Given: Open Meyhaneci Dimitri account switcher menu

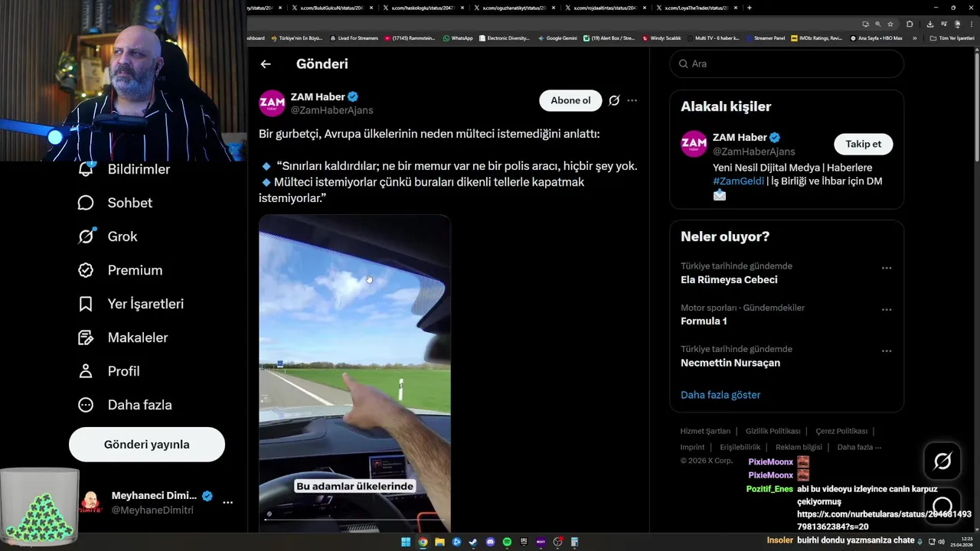Looking at the screenshot, I should 227,503.
